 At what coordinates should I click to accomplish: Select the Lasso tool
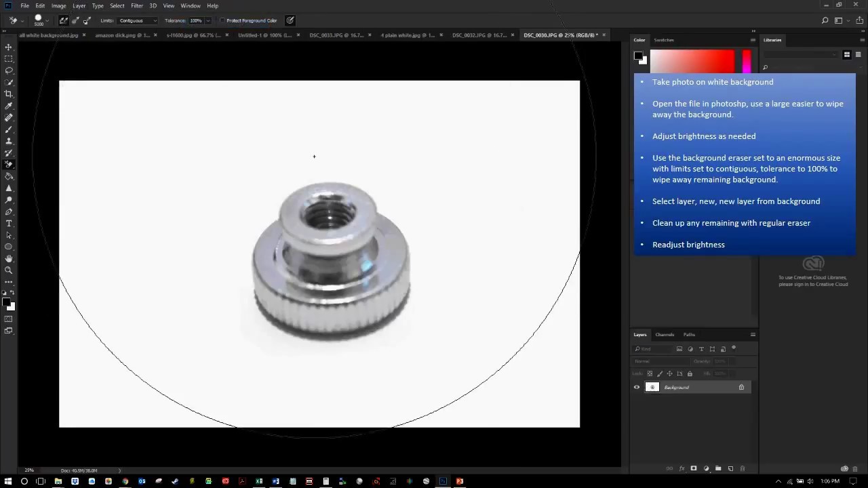coord(9,70)
